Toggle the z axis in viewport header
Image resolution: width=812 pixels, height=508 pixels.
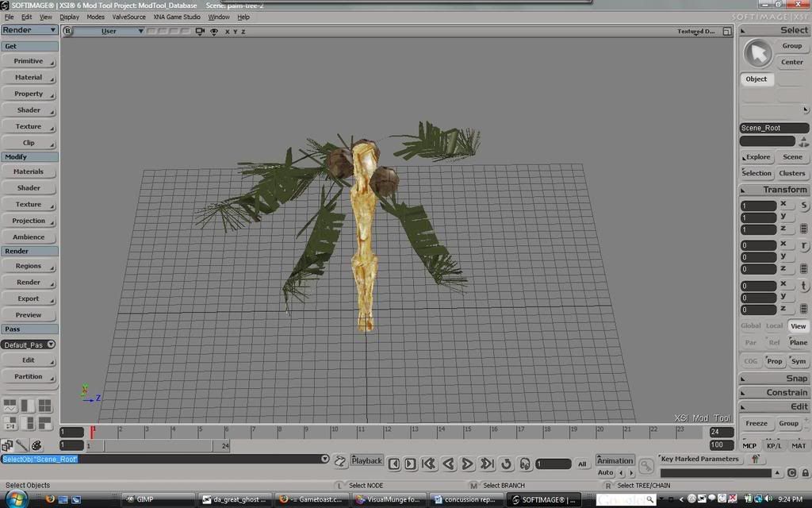[x=243, y=32]
